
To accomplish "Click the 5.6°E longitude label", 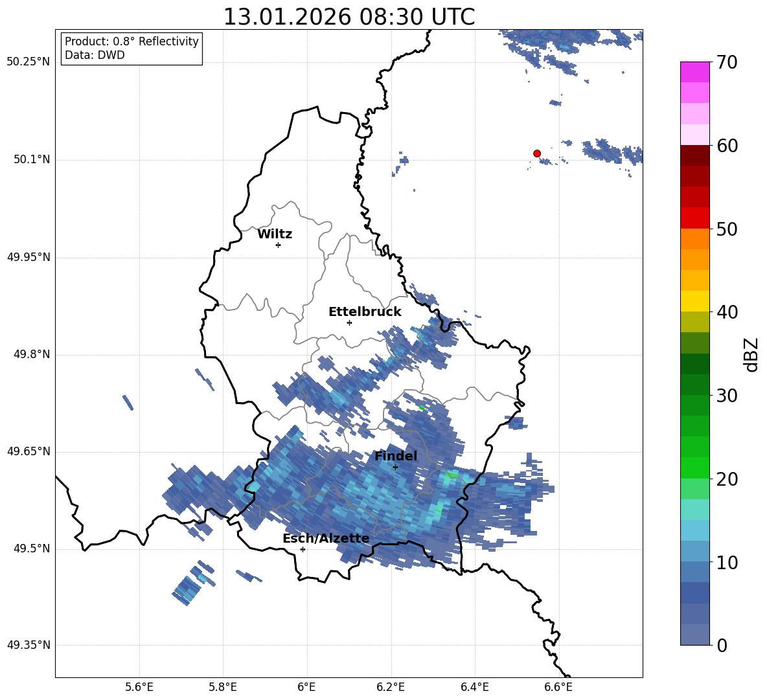I will 139,687.
